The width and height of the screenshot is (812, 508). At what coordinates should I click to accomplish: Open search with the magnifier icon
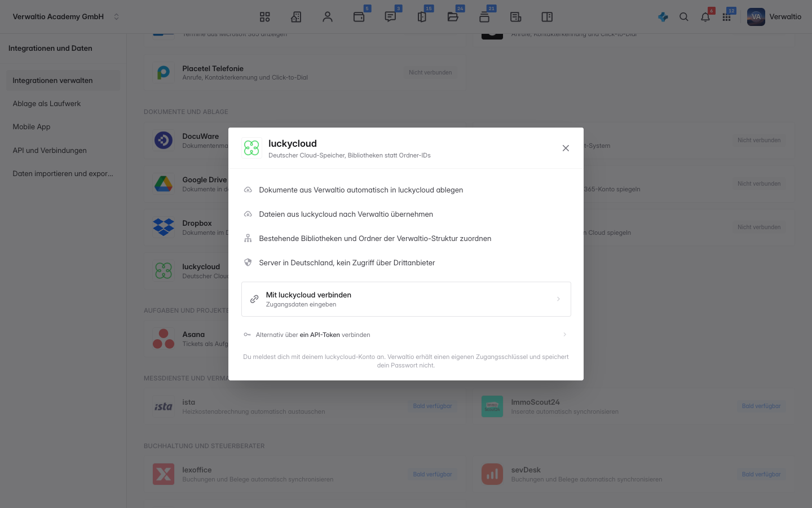tap(684, 17)
